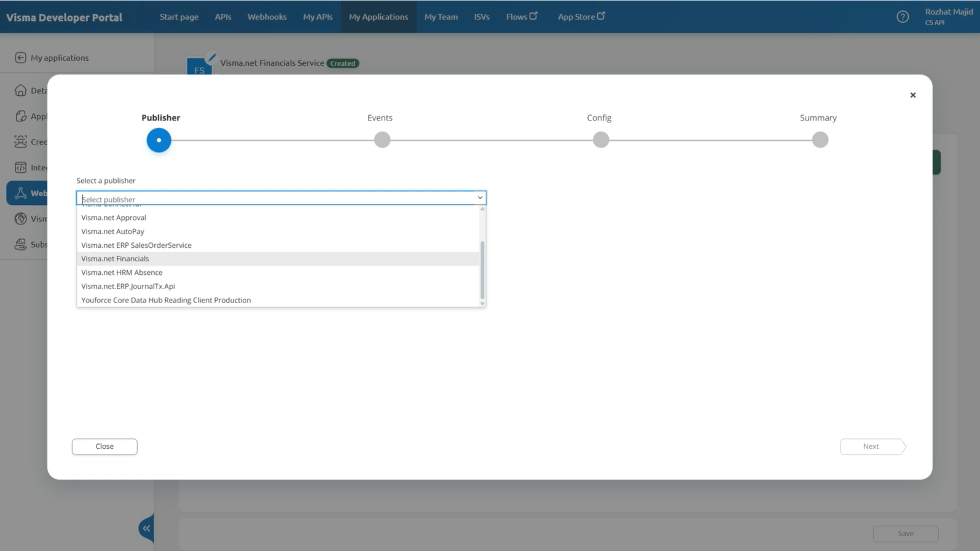The width and height of the screenshot is (980, 551).
Task: Pick Youforce Core Data Hub Reading Client Production
Action: coord(166,300)
